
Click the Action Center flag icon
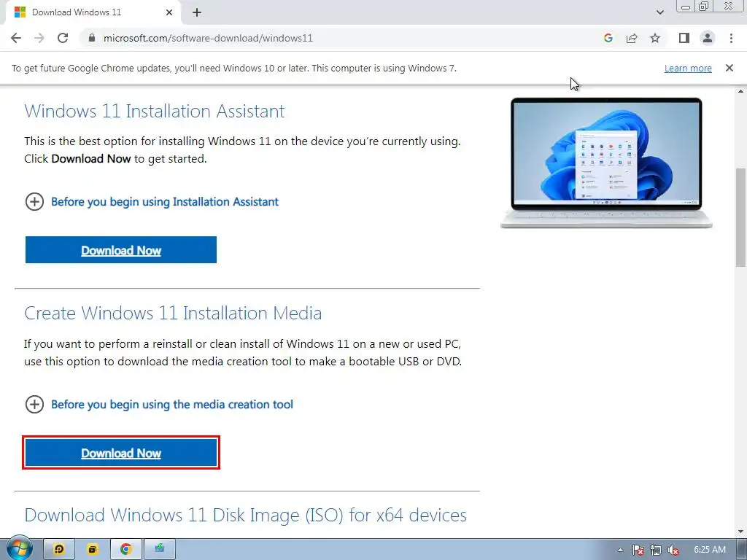click(638, 550)
